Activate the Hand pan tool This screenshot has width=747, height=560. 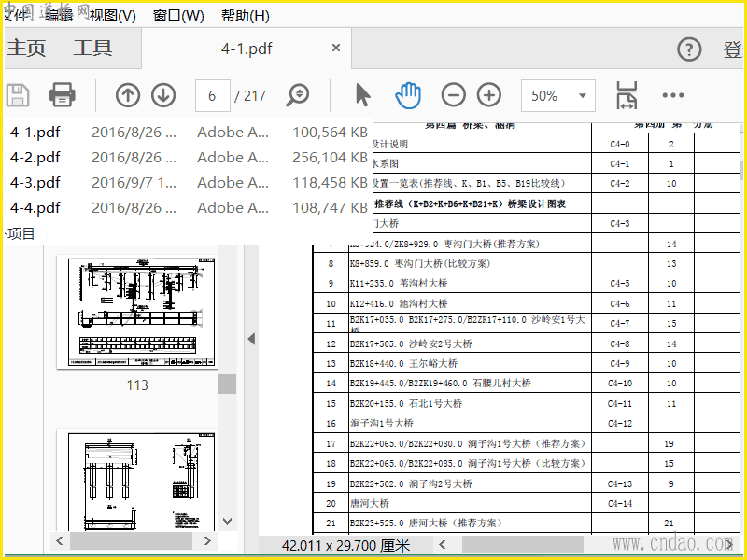pos(408,95)
